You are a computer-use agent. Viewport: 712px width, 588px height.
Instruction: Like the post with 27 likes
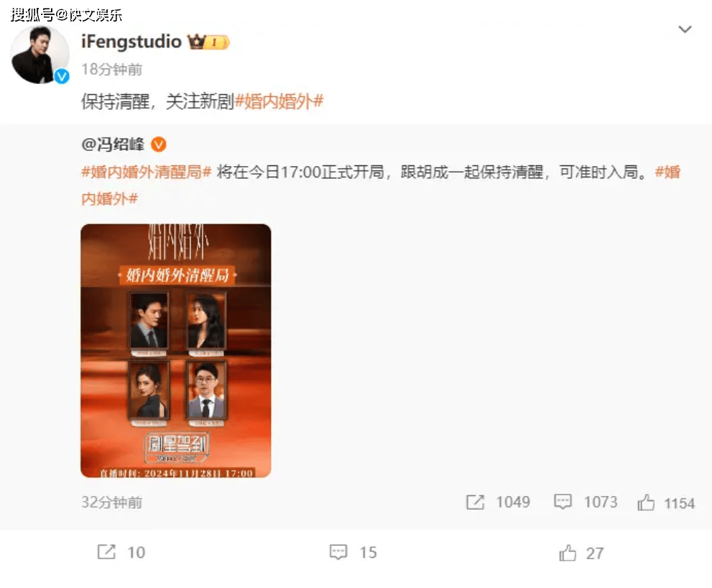[568, 553]
